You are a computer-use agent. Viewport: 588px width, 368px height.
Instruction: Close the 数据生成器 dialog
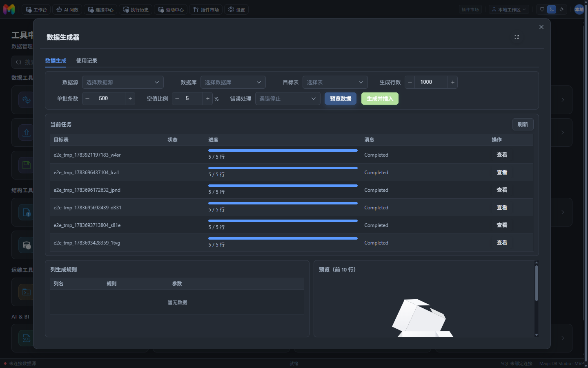click(x=541, y=27)
